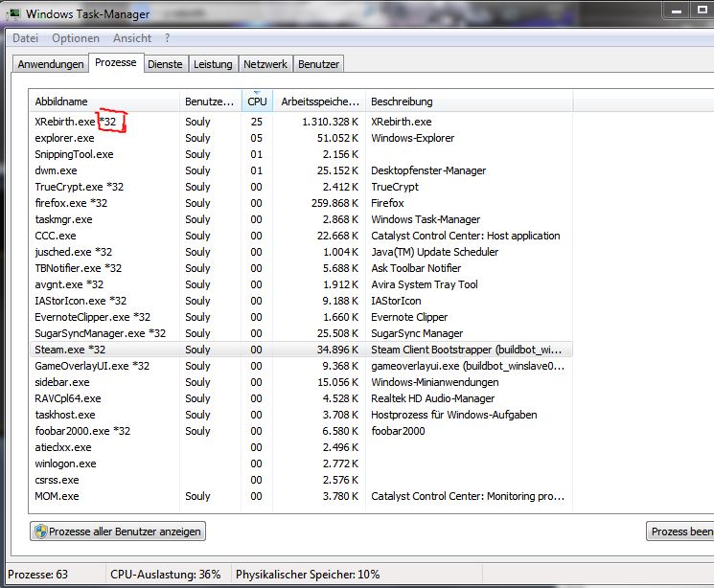Select IAStorIcon.exe *32 process

click(x=301, y=301)
